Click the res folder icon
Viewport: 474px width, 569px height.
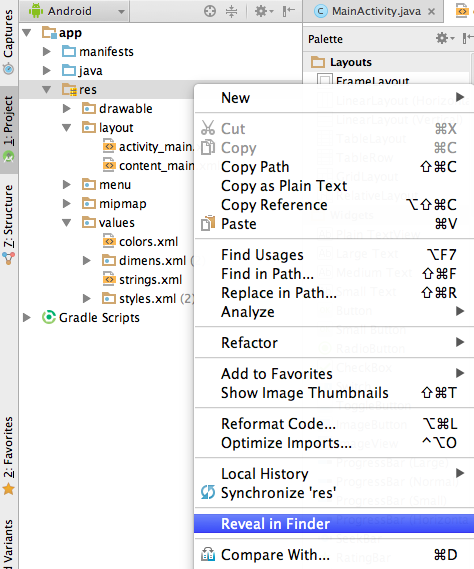(x=69, y=89)
